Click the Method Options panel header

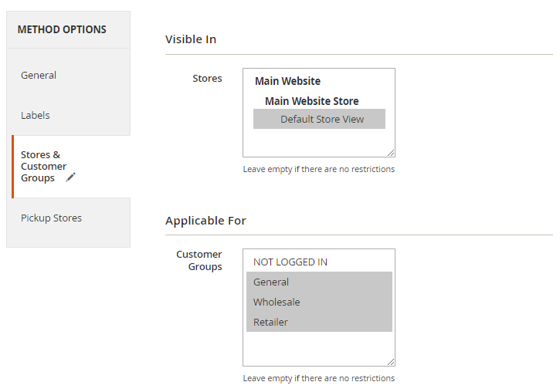62,30
